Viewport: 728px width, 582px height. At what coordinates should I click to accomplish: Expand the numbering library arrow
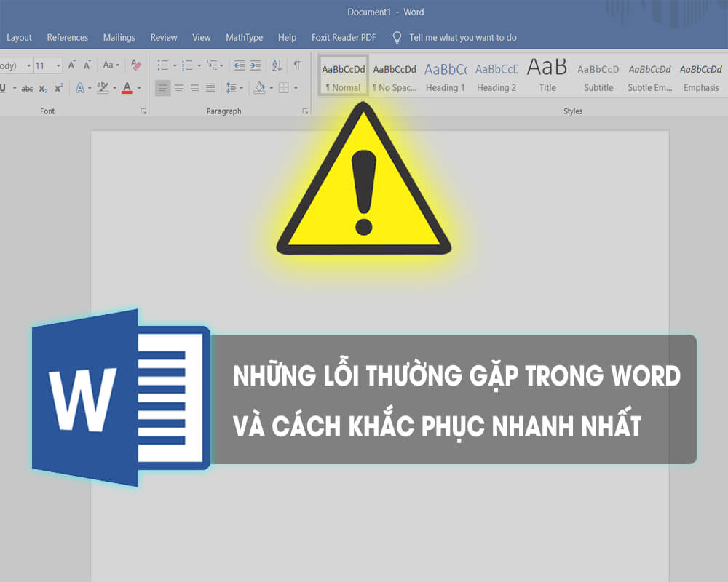(199, 65)
